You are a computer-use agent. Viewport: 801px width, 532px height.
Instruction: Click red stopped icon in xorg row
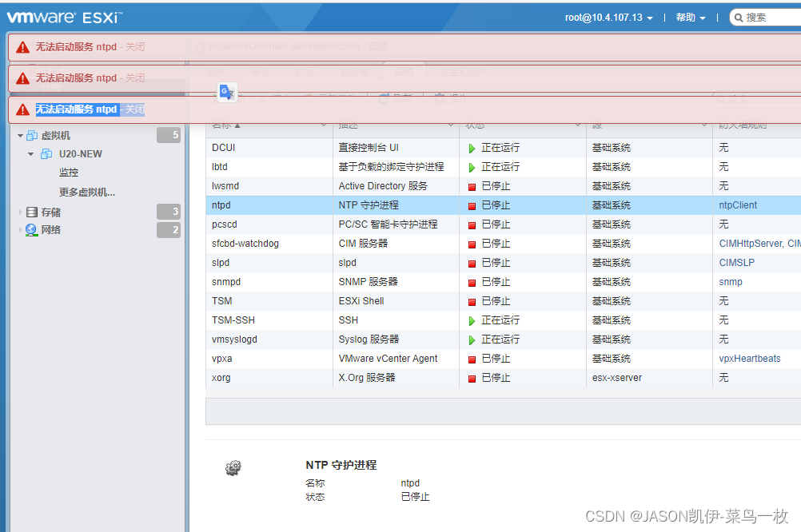coord(472,379)
